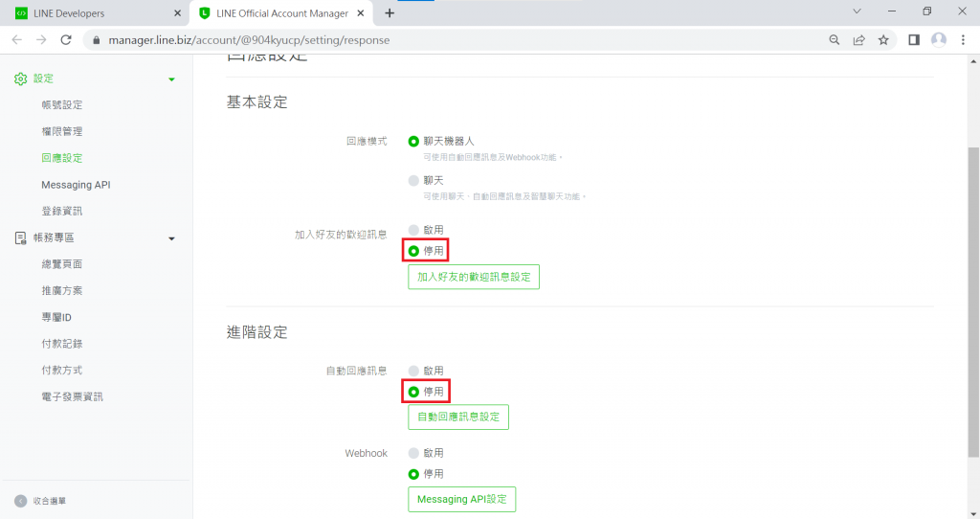
Task: Enable 自動回應訊息 with 啟用 radio
Action: pyautogui.click(x=413, y=371)
